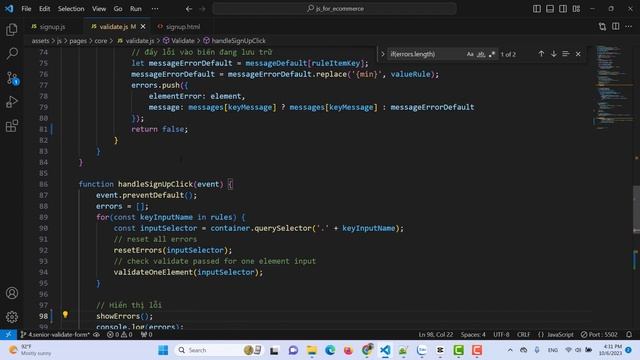Close the find widget

(x=578, y=54)
